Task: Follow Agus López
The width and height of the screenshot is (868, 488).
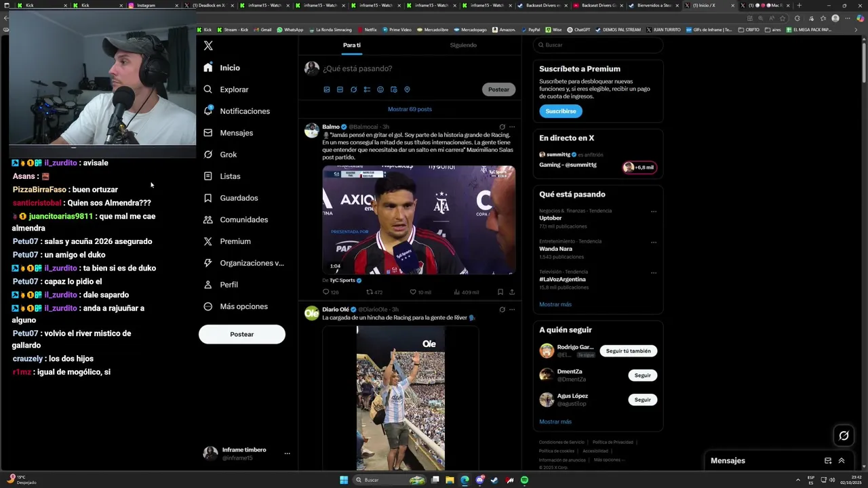Action: 642,400
